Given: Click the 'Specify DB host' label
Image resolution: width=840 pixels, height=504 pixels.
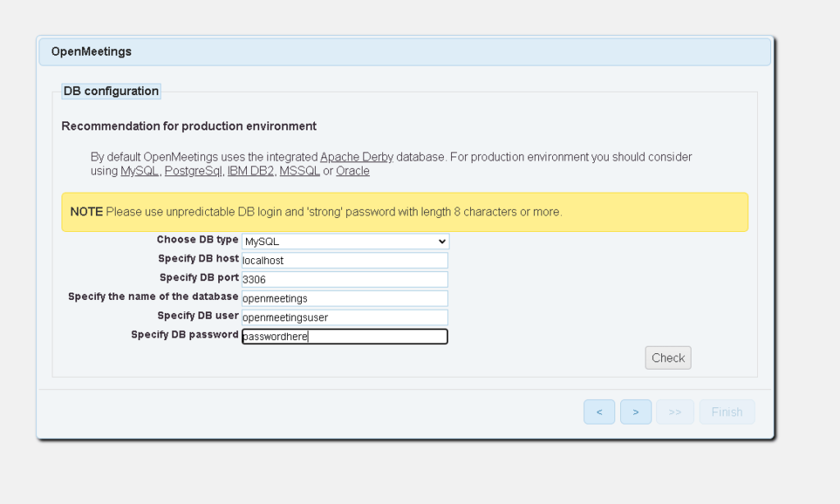Looking at the screenshot, I should pyautogui.click(x=199, y=258).
